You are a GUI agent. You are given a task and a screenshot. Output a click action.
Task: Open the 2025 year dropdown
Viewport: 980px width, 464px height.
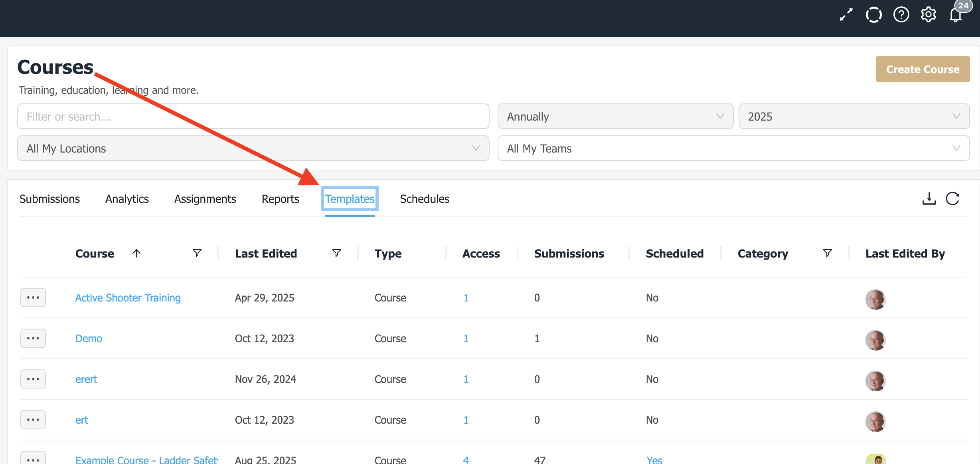(x=854, y=116)
